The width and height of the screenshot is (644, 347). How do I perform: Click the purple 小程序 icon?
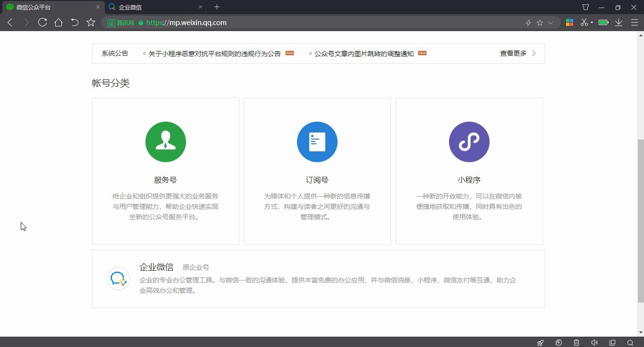(x=469, y=142)
